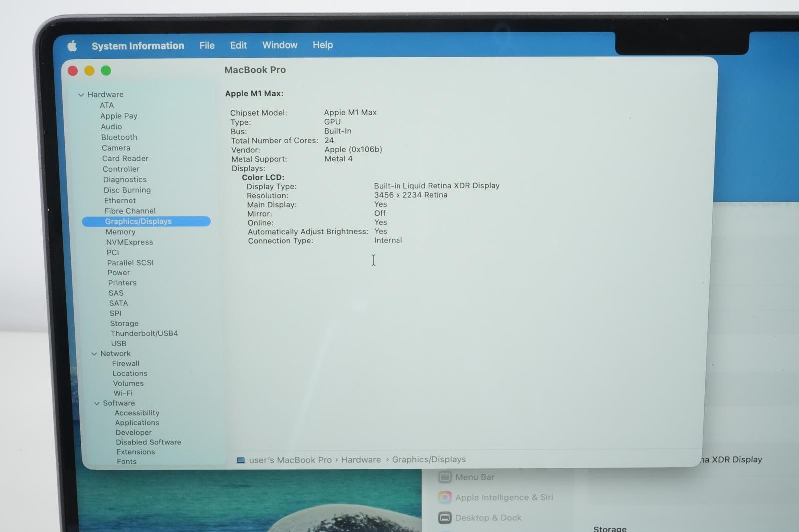The width and height of the screenshot is (799, 532).
Task: Select Controller in the sidebar
Action: 121,169
